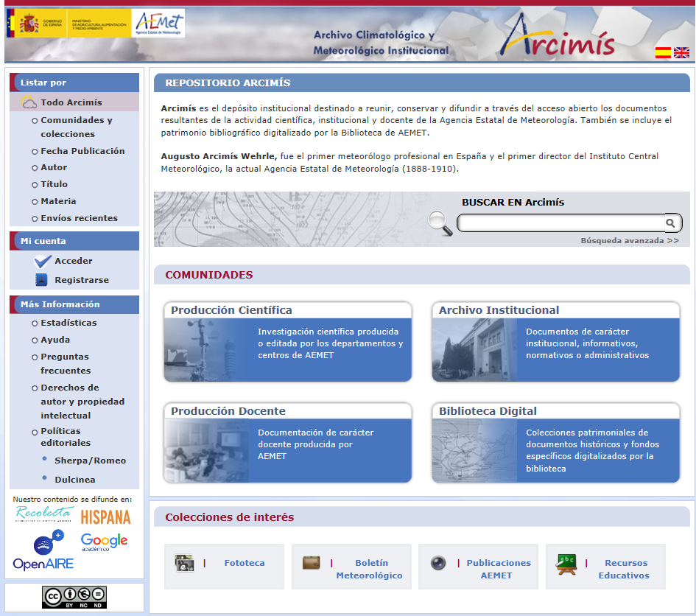Click the COMUNIDADES heading
The image size is (696, 616).
click(208, 275)
